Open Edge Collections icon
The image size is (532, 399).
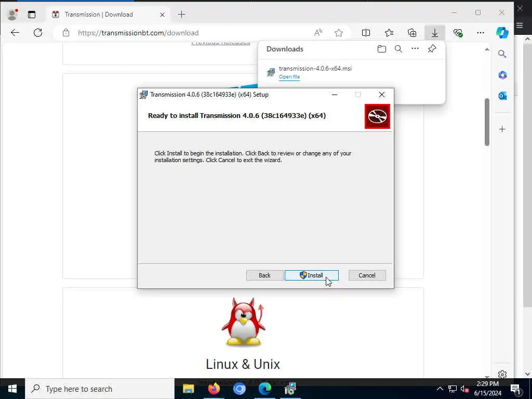[412, 33]
